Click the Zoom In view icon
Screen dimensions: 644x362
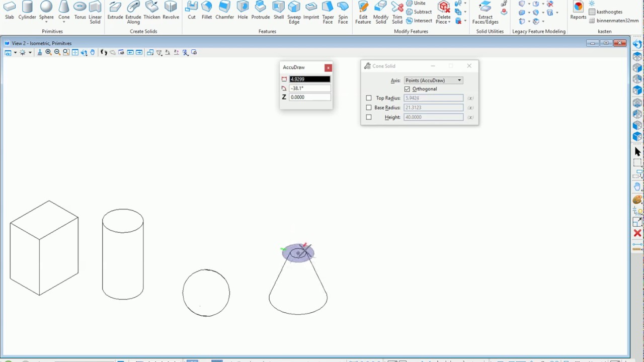pyautogui.click(x=48, y=52)
